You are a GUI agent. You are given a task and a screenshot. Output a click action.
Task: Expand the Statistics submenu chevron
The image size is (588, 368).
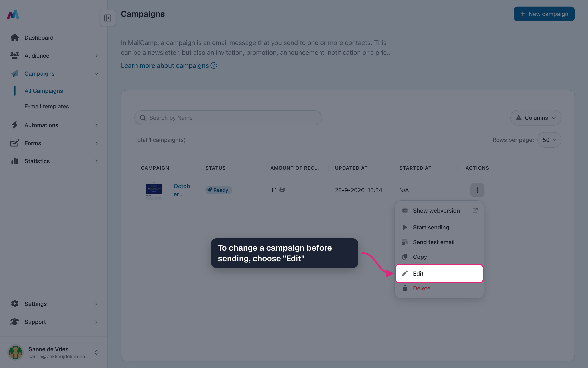click(x=96, y=161)
